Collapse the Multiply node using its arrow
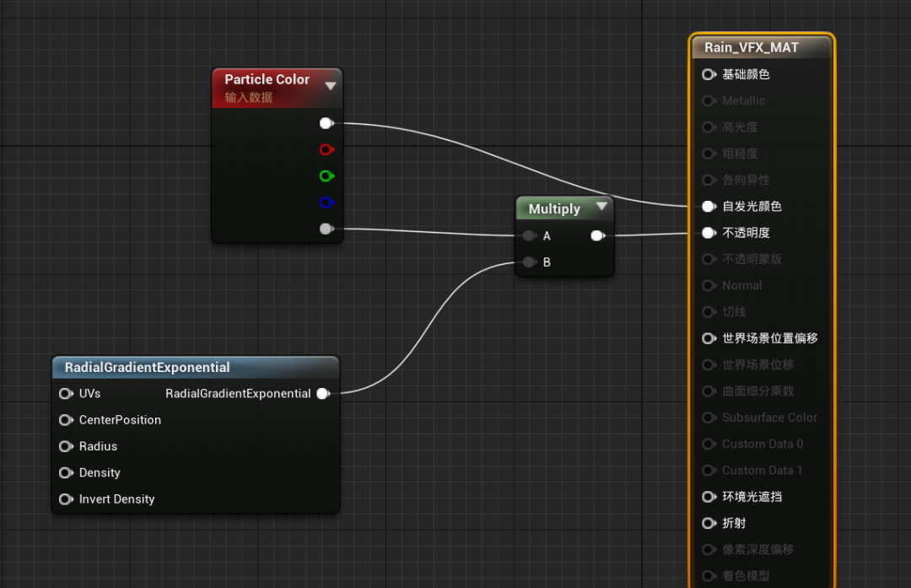 601,207
